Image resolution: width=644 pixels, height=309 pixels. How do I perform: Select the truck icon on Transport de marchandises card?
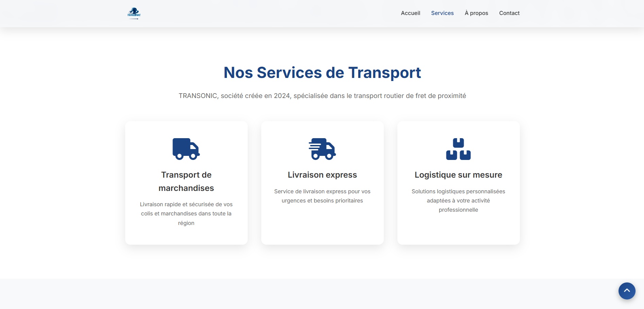186,149
